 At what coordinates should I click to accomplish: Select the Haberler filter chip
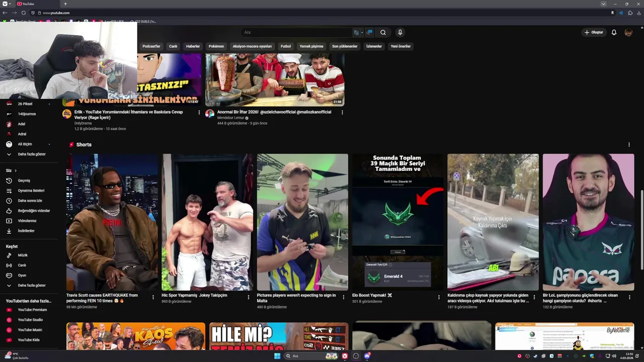(193, 46)
